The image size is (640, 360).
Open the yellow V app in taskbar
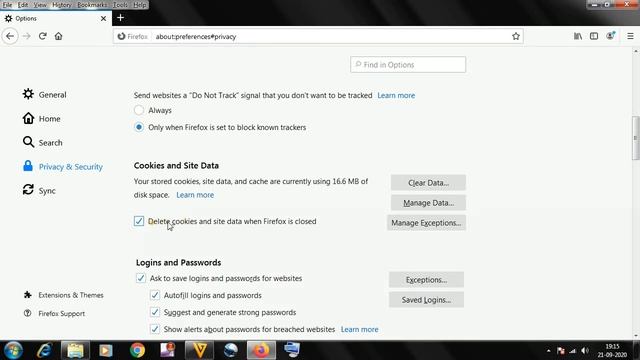[x=200, y=350]
